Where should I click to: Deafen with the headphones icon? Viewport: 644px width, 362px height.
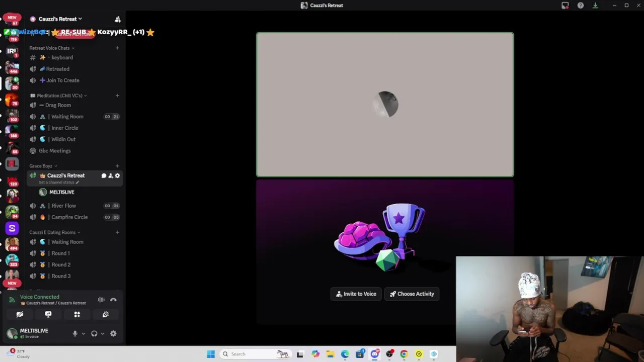(94, 333)
